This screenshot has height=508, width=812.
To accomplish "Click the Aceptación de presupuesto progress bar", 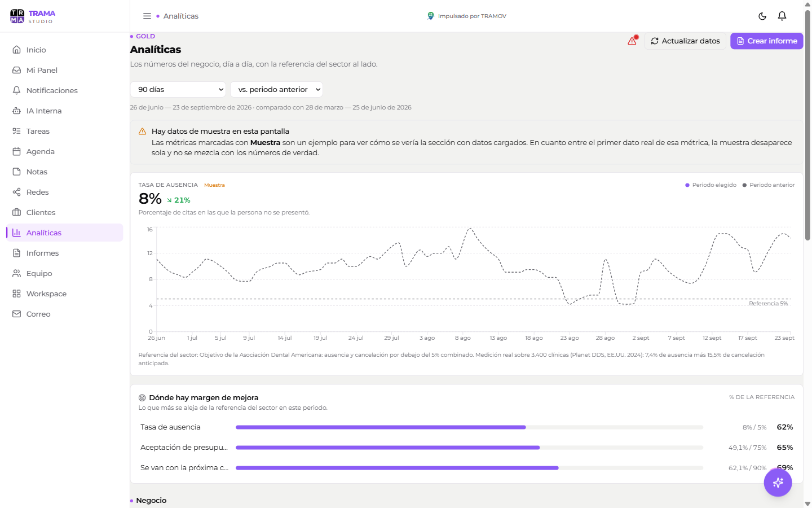I will pyautogui.click(x=469, y=448).
